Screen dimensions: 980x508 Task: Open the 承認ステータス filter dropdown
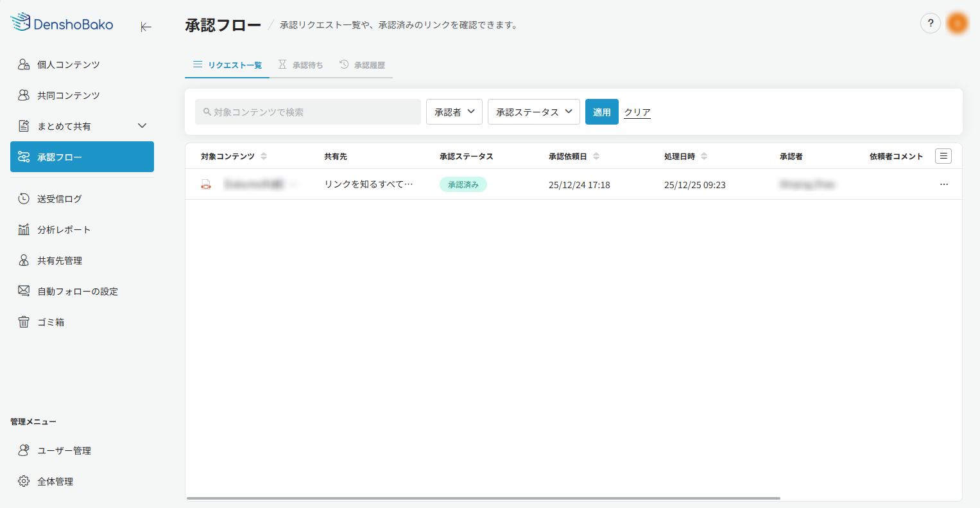pos(534,112)
